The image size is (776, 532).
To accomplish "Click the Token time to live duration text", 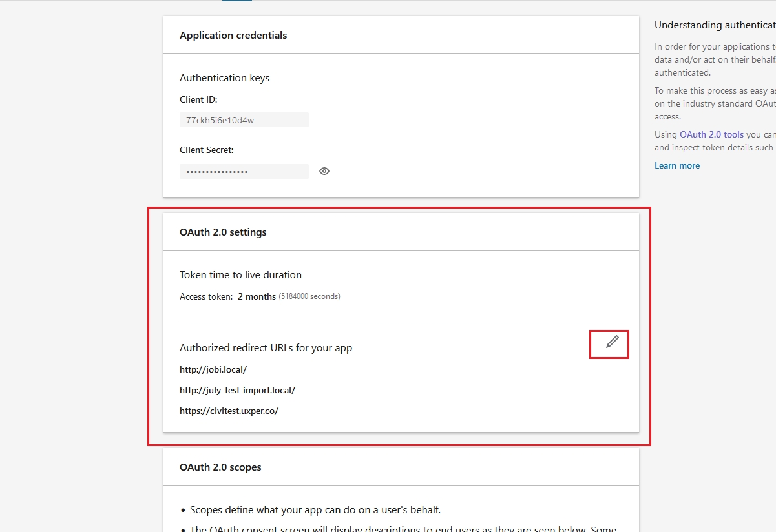I will (240, 274).
